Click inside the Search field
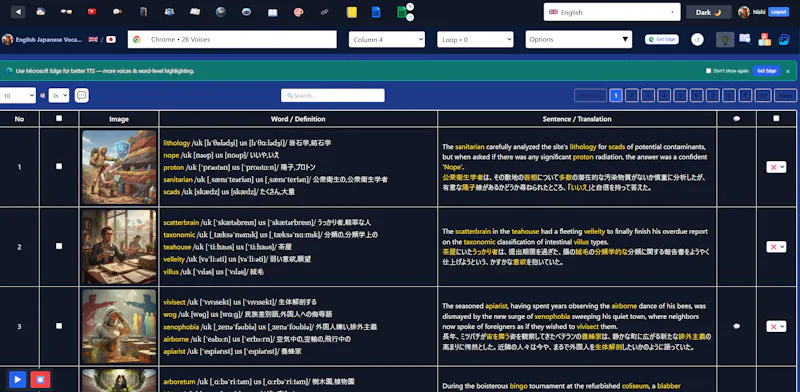The image size is (800, 392). [x=333, y=95]
